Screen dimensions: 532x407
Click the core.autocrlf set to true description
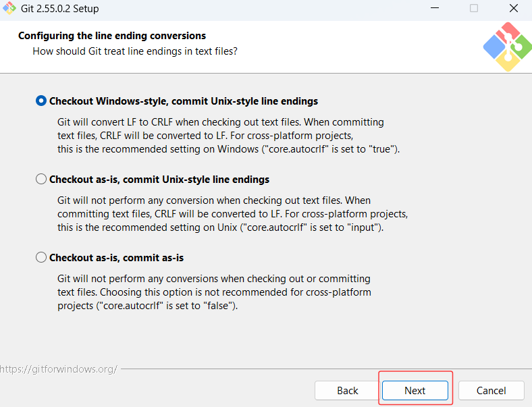point(228,135)
